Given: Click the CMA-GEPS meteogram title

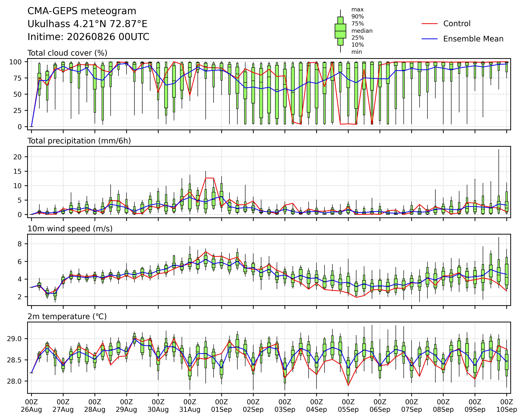Looking at the screenshot, I should pyautogui.click(x=82, y=11).
